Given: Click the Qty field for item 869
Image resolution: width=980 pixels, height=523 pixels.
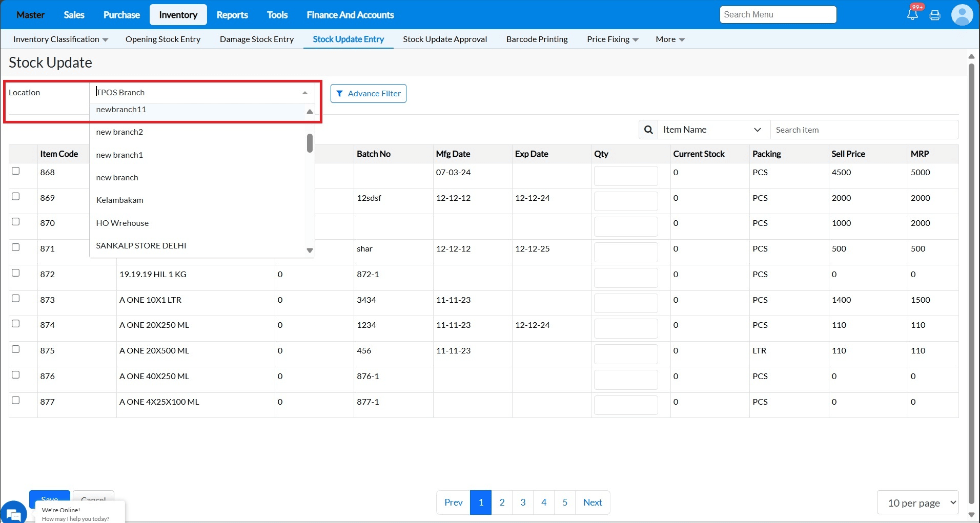Looking at the screenshot, I should (626, 201).
